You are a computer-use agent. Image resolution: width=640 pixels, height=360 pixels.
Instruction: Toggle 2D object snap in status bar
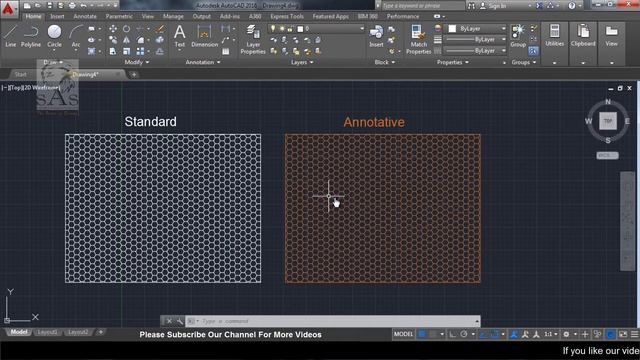tap(494, 334)
